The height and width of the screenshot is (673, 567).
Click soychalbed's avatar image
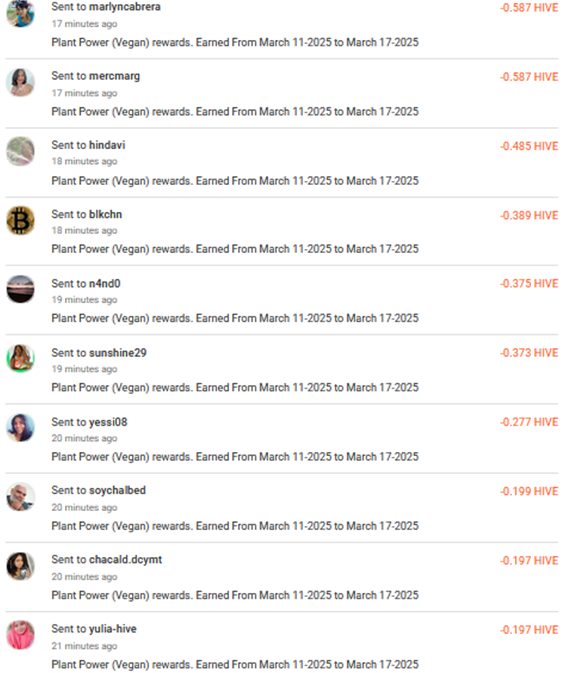point(20,497)
